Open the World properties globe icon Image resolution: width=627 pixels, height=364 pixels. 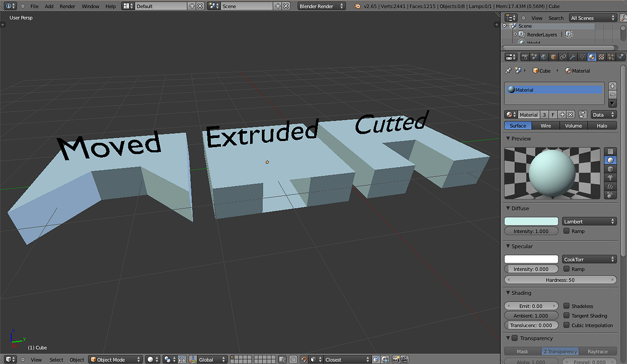click(543, 56)
